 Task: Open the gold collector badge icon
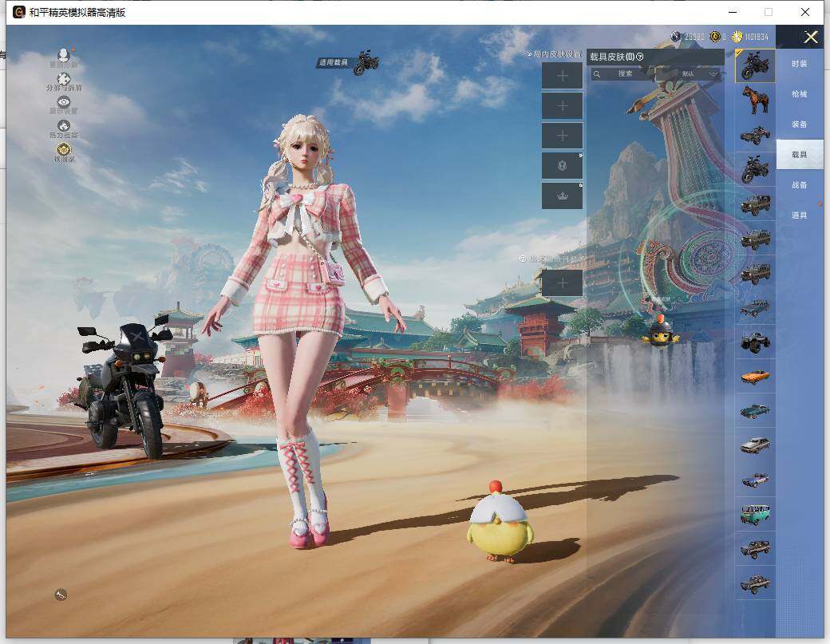point(64,149)
